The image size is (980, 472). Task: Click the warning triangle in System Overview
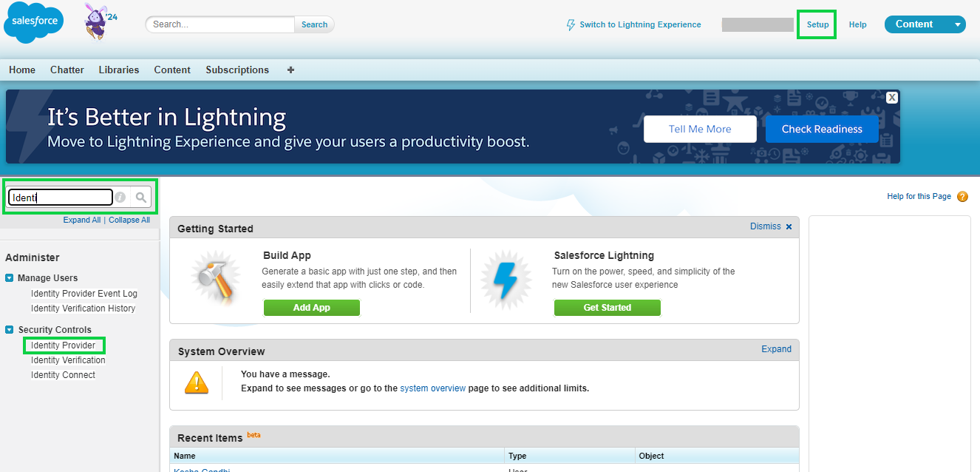197,382
